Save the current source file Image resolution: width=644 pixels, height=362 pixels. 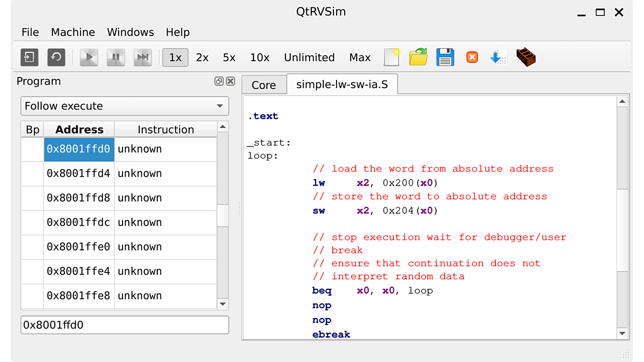445,56
